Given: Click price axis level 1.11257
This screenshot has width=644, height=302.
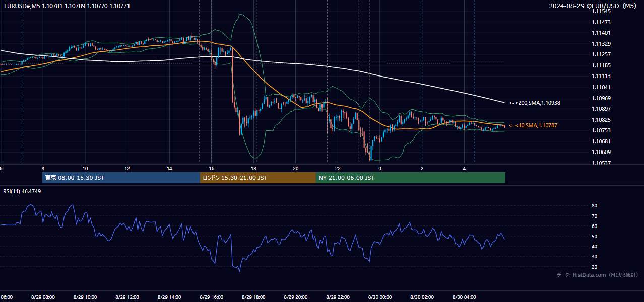Looking at the screenshot, I should pos(601,54).
